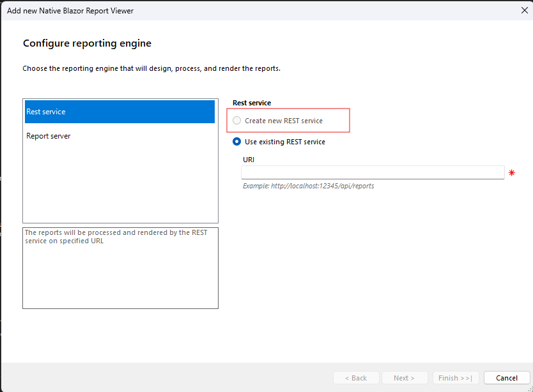Image resolution: width=533 pixels, height=392 pixels.
Task: Choose Create new REST service
Action: (236, 120)
